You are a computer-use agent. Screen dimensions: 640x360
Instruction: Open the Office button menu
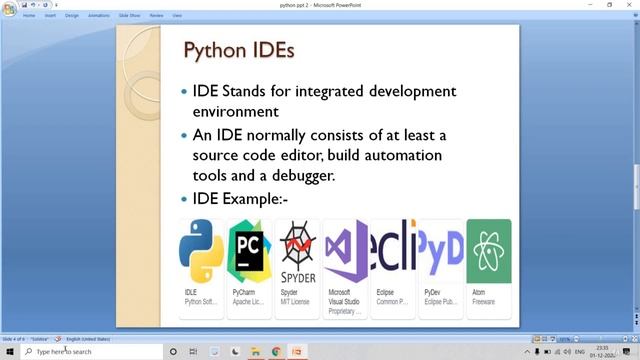point(9,9)
